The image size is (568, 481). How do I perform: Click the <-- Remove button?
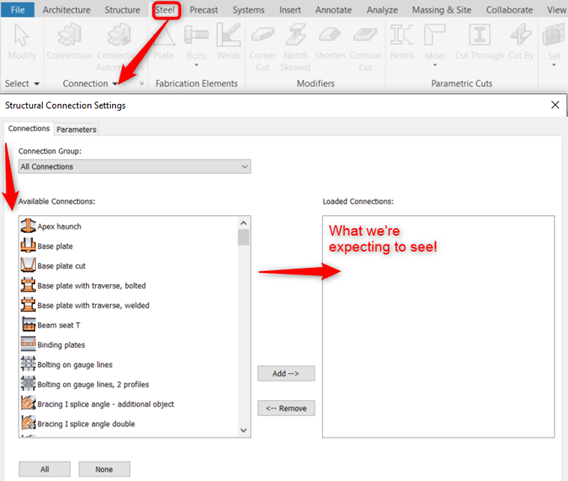(286, 408)
